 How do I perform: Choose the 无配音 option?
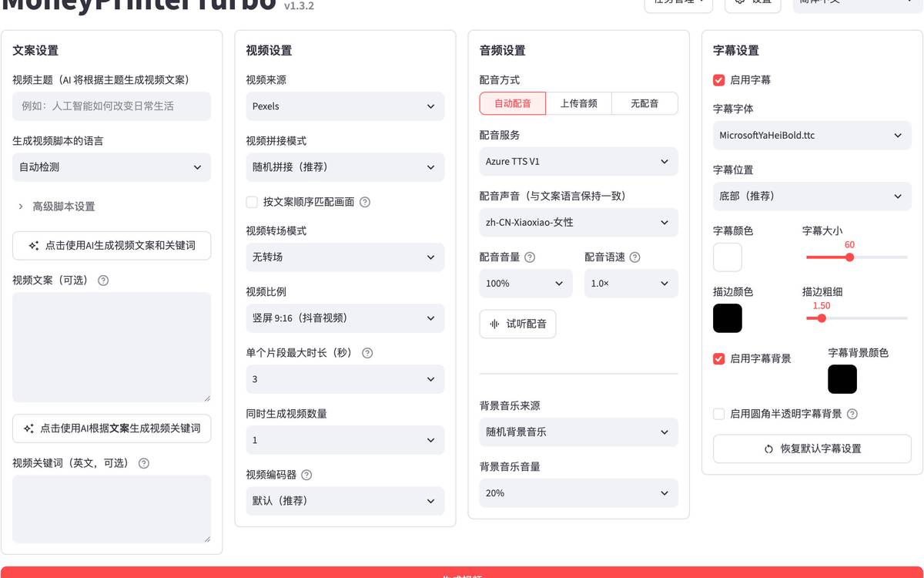(644, 103)
